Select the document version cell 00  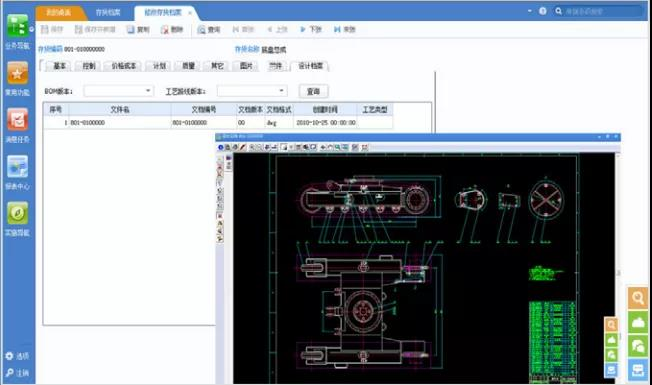pos(251,123)
